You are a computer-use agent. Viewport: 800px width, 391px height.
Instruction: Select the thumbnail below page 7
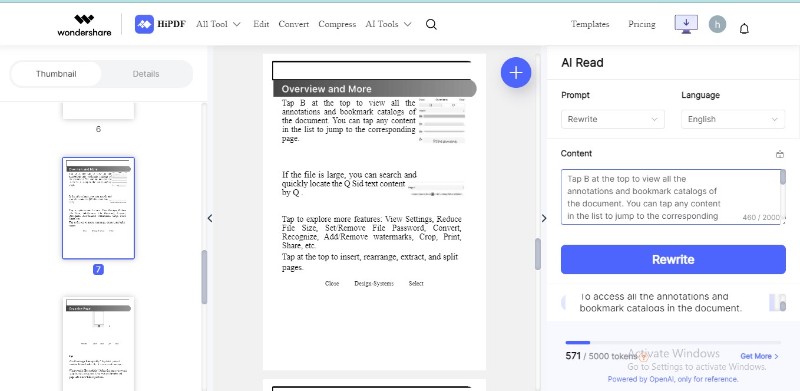pos(98,344)
